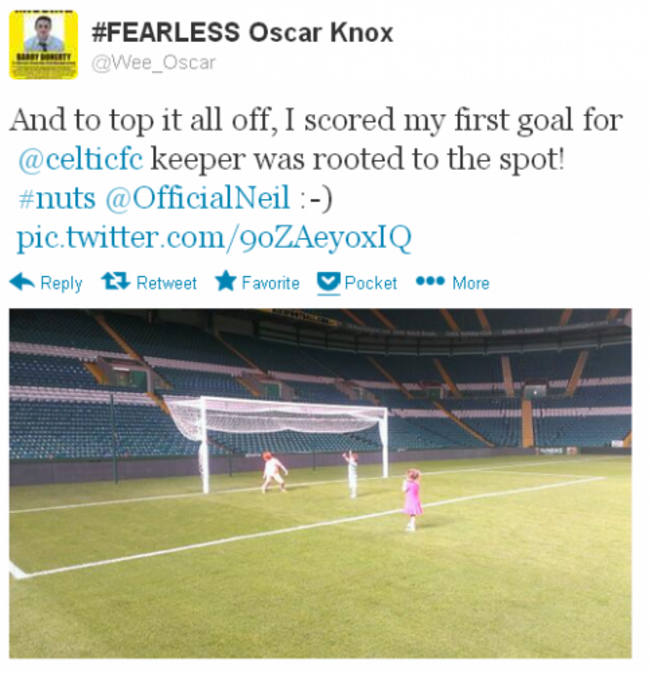The width and height of the screenshot is (650, 673).
Task: Click the Retweet text label
Action: [x=166, y=283]
